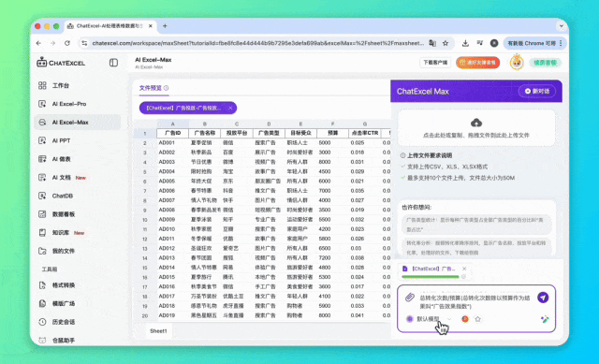Image resolution: width=599 pixels, height=364 pixels.
Task: Click the 下载客户端 button
Action: [435, 63]
